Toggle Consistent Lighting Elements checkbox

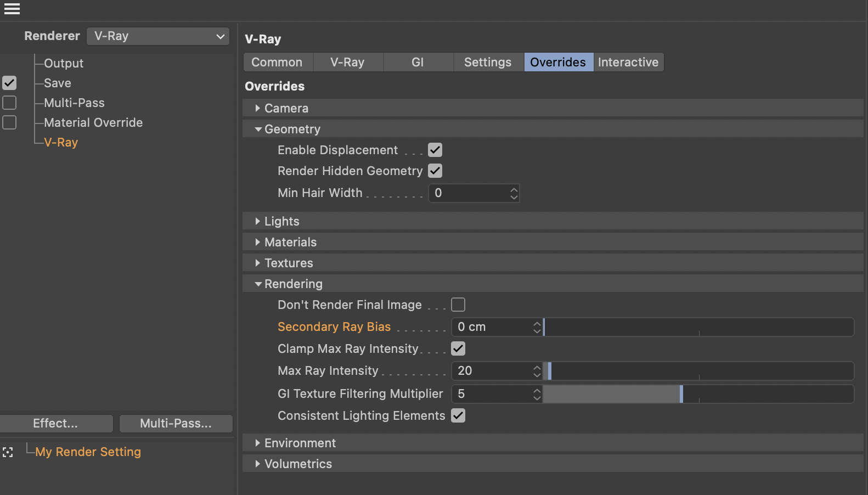click(x=458, y=415)
